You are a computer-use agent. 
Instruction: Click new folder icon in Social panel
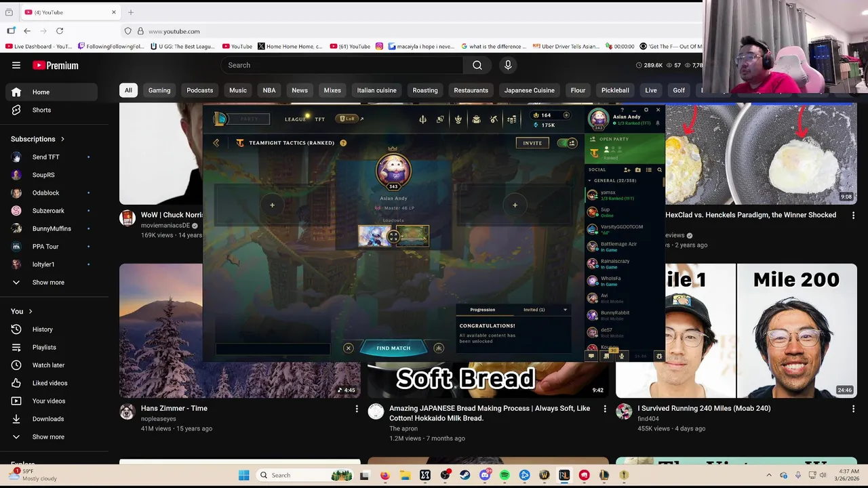click(x=637, y=169)
